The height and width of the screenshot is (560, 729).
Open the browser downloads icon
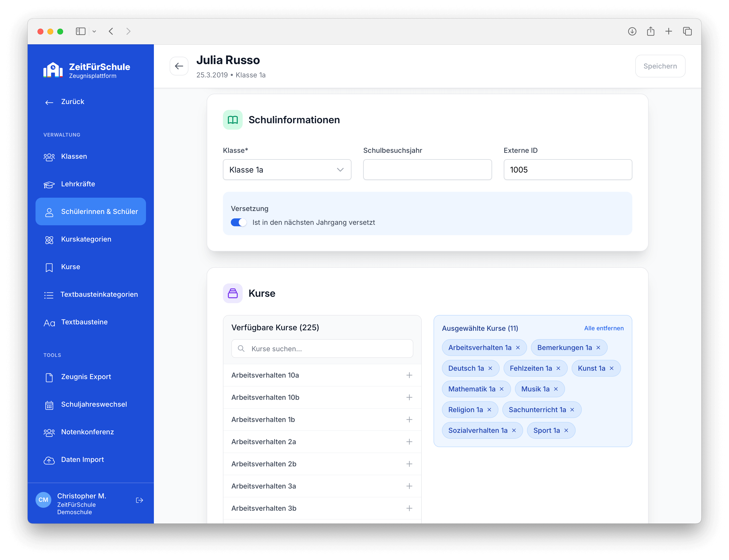(x=632, y=31)
